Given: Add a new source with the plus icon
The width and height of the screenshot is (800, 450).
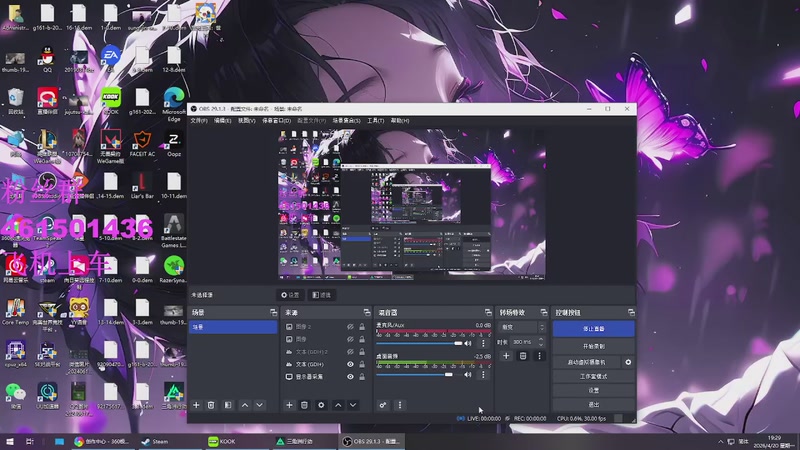Looking at the screenshot, I should [289, 405].
